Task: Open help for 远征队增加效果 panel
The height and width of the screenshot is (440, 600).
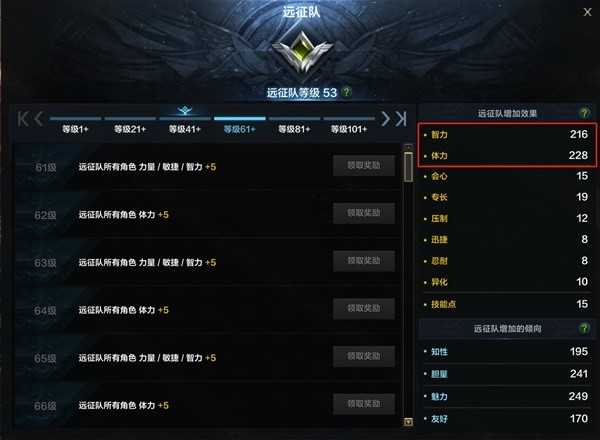Action: click(x=584, y=113)
